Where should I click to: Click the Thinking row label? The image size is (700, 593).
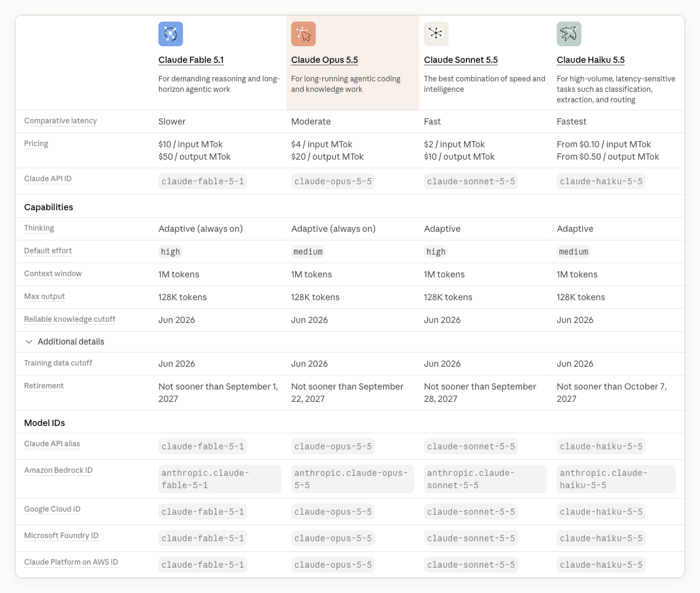click(x=39, y=227)
